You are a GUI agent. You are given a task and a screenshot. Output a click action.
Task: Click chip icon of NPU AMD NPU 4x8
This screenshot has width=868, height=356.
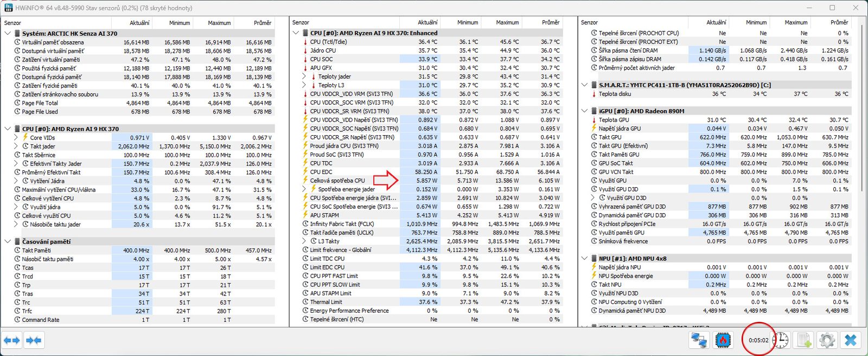pos(594,259)
